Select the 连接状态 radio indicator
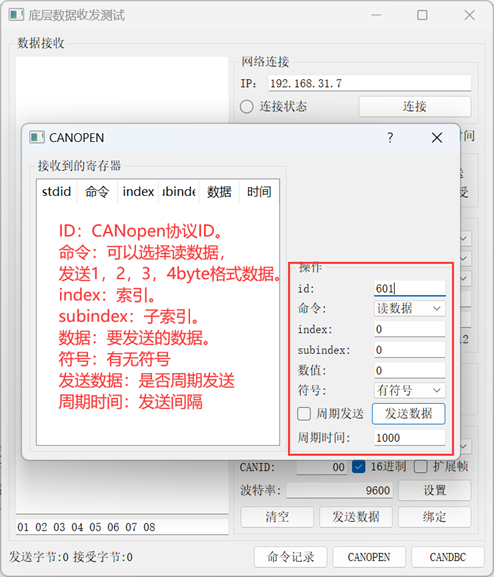 coord(247,107)
